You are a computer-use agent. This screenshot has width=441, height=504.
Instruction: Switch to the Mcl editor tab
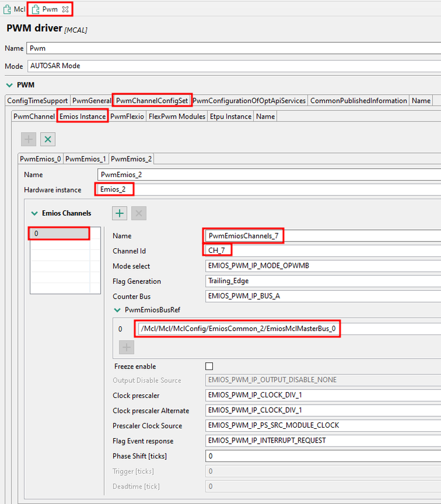pyautogui.click(x=14, y=9)
